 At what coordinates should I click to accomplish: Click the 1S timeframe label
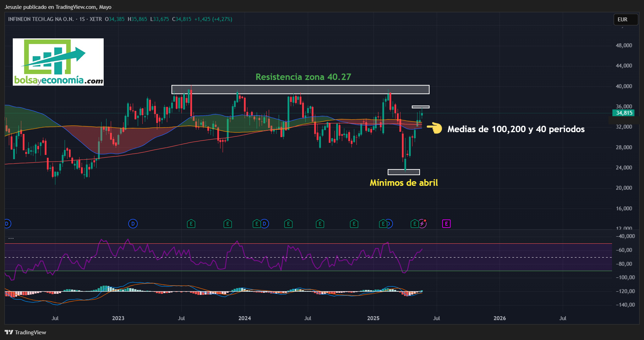coord(82,19)
